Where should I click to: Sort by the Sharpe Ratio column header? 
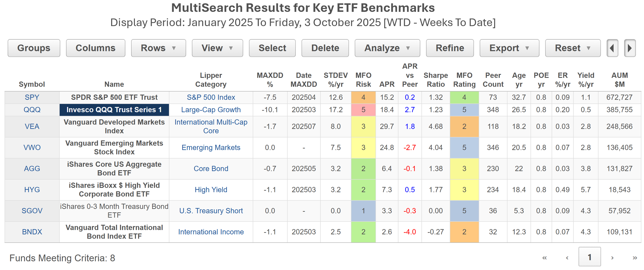pyautogui.click(x=436, y=80)
